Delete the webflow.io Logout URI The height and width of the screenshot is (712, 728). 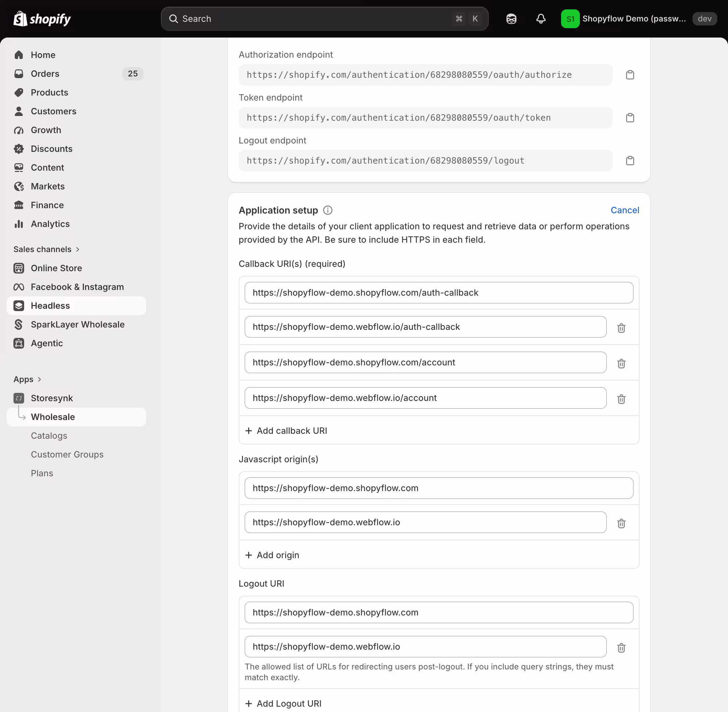(621, 648)
